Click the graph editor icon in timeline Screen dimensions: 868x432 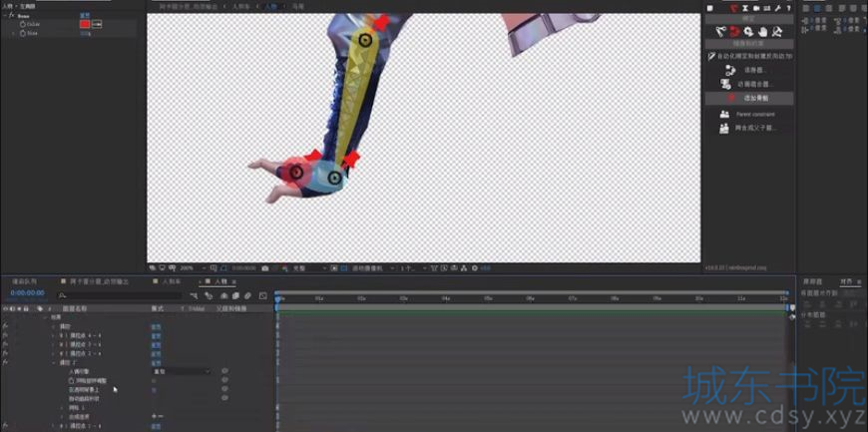263,296
